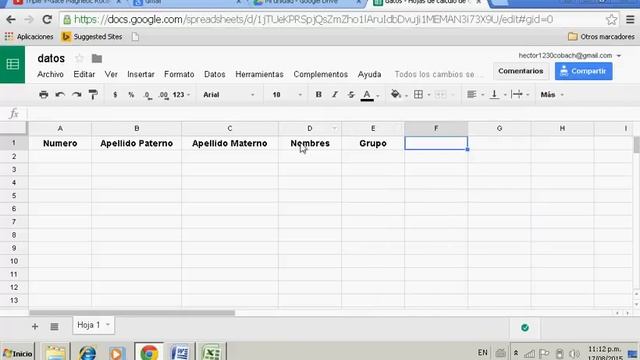Screen dimensions: 640x360
Task: Toggle bold formatting
Action: pos(318,95)
